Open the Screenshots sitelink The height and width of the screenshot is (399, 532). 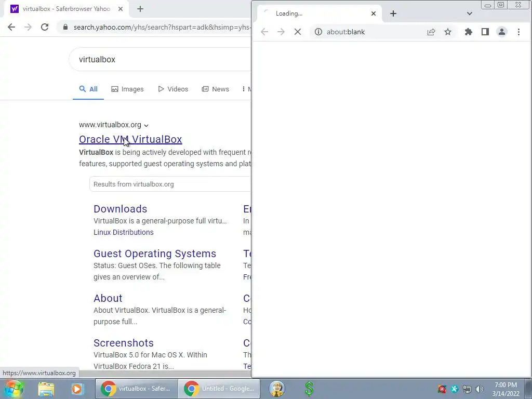pyautogui.click(x=124, y=343)
